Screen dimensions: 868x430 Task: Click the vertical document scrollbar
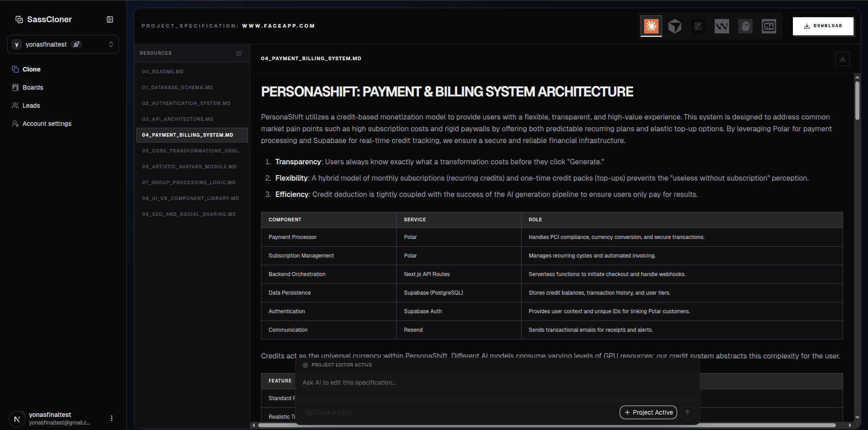click(x=857, y=100)
